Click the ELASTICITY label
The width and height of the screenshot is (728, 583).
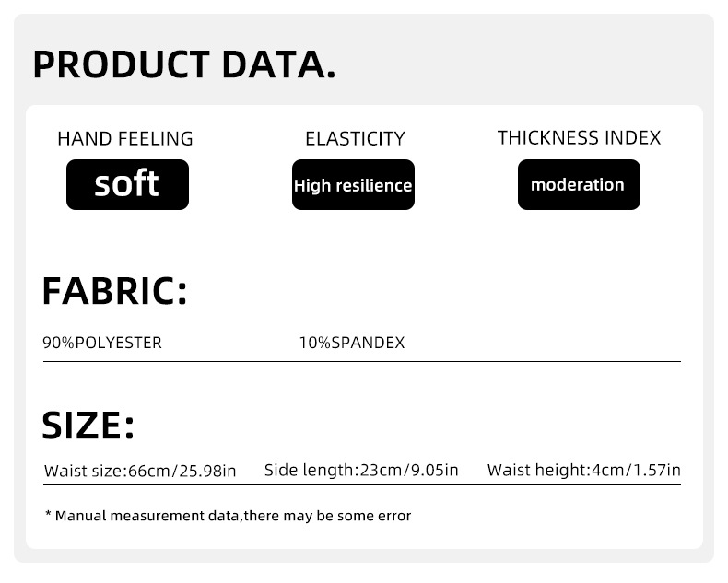pos(355,139)
